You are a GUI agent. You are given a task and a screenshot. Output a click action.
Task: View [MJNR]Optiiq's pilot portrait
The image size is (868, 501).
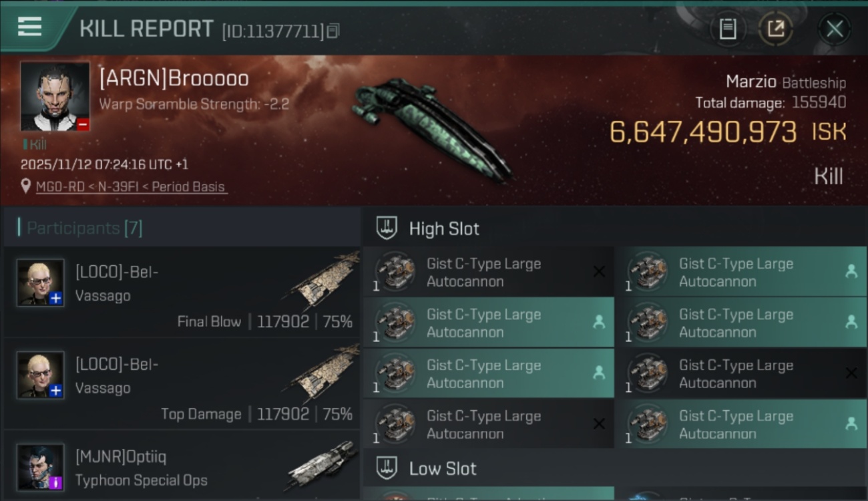click(x=41, y=466)
